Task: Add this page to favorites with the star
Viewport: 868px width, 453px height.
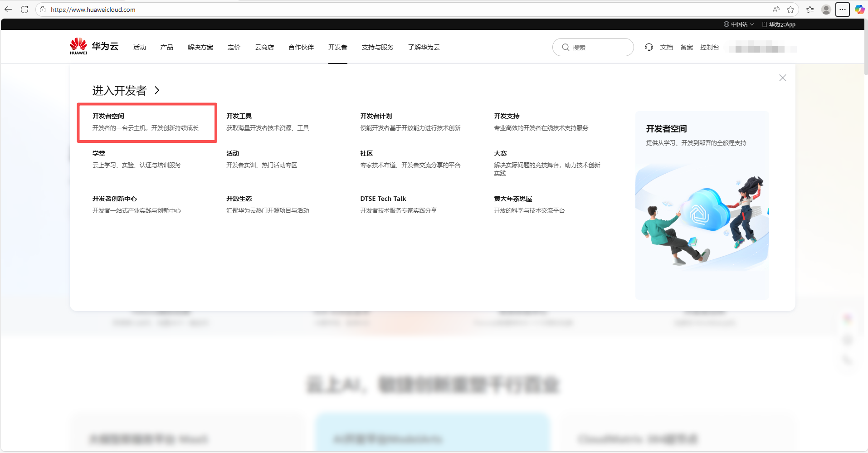Action: click(x=790, y=10)
